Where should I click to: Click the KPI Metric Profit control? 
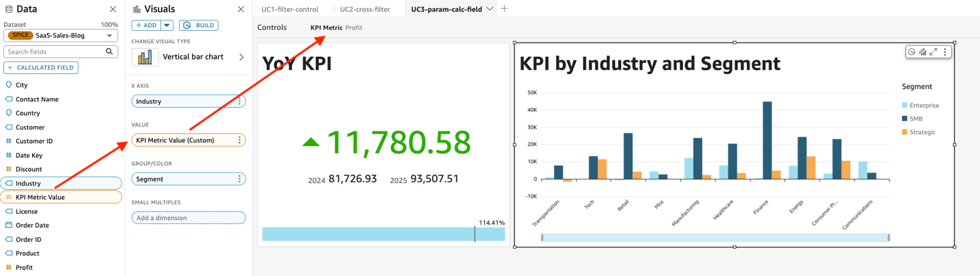point(336,28)
